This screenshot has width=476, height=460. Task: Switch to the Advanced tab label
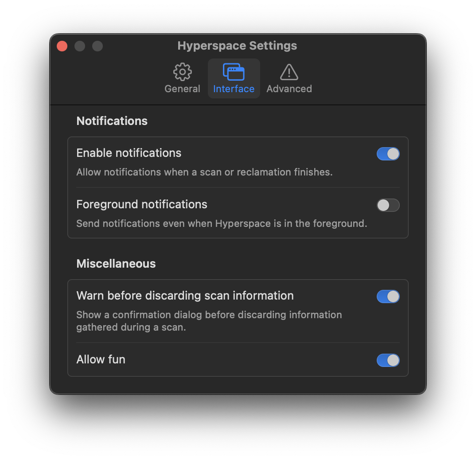(x=289, y=89)
